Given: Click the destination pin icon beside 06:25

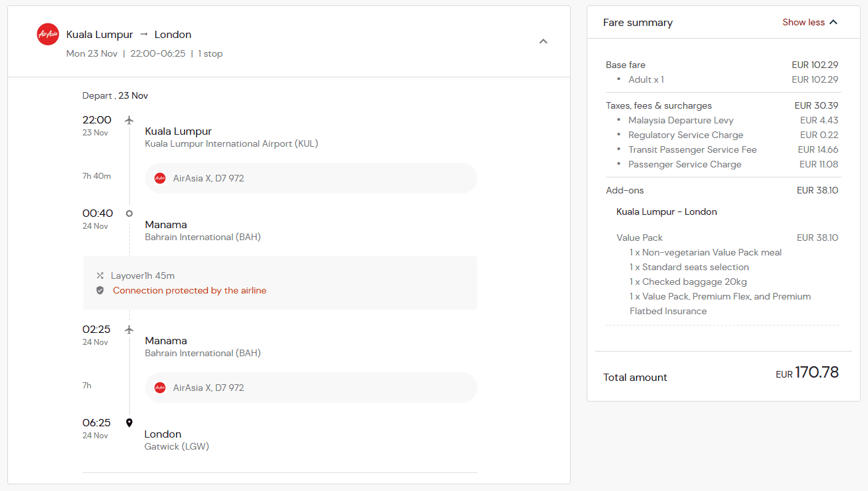Looking at the screenshot, I should [x=129, y=423].
